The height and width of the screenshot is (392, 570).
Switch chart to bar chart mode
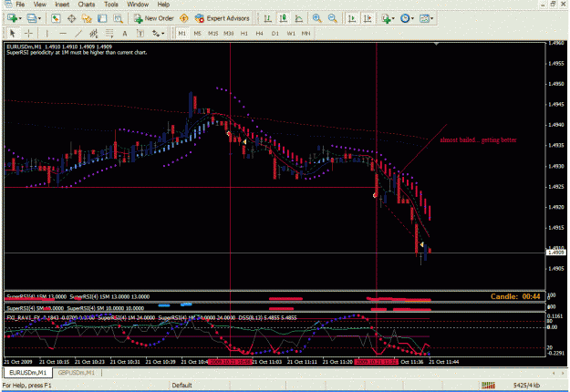(268, 18)
